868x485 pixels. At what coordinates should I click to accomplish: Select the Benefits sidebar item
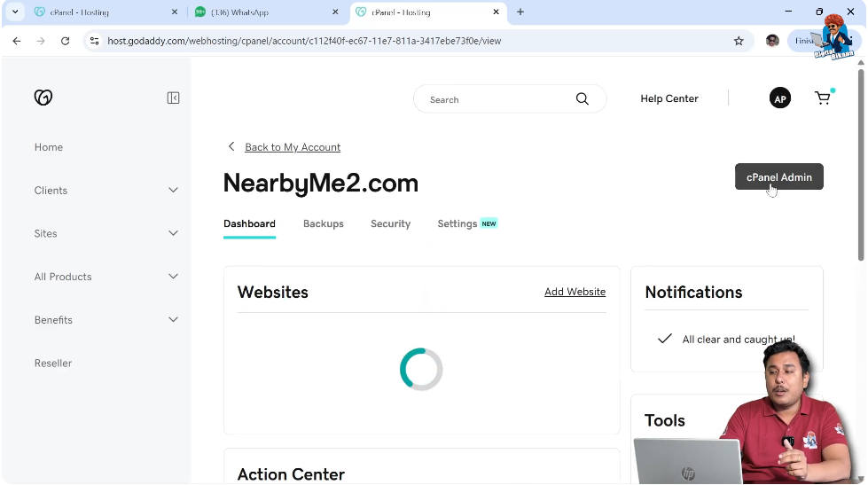click(53, 320)
